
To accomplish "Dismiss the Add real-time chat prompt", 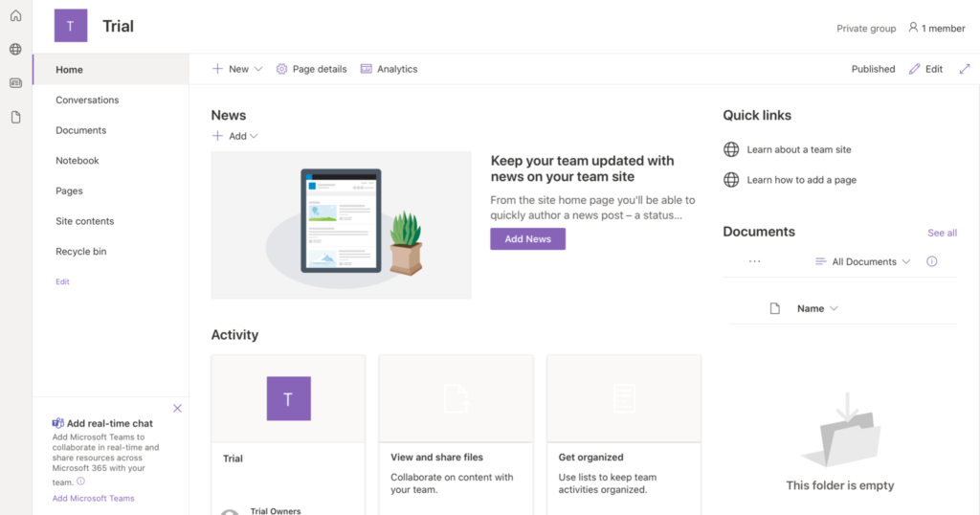I will coord(177,408).
